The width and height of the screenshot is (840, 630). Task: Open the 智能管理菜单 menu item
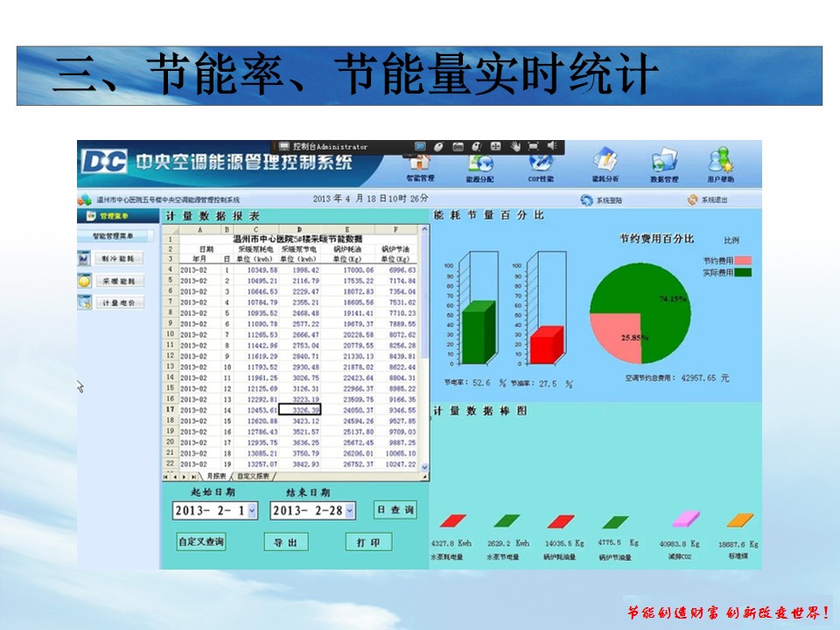[x=113, y=236]
